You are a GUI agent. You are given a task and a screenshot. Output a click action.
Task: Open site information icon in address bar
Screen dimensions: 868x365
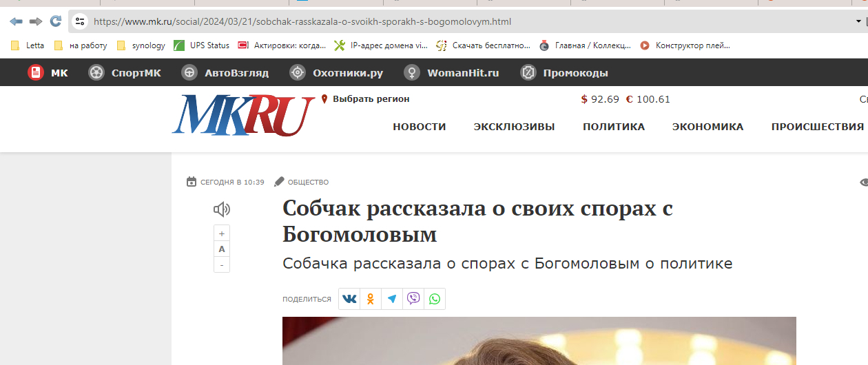click(80, 21)
